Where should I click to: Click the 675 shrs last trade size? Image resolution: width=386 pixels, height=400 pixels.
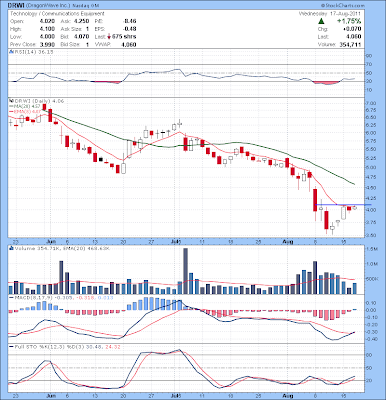(124, 37)
